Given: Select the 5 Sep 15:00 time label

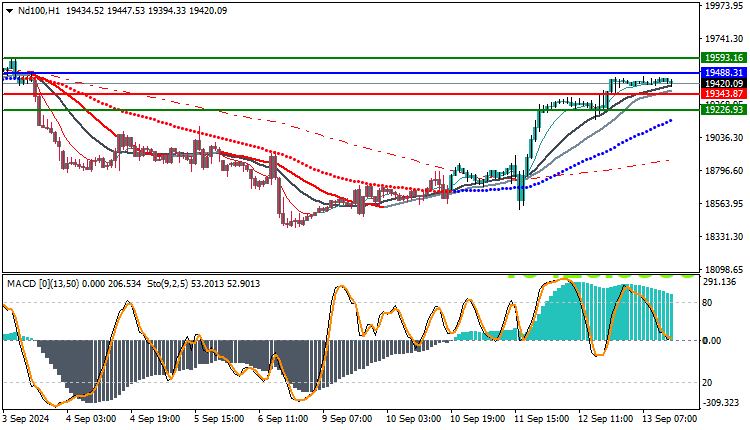Looking at the screenshot, I should (x=219, y=419).
